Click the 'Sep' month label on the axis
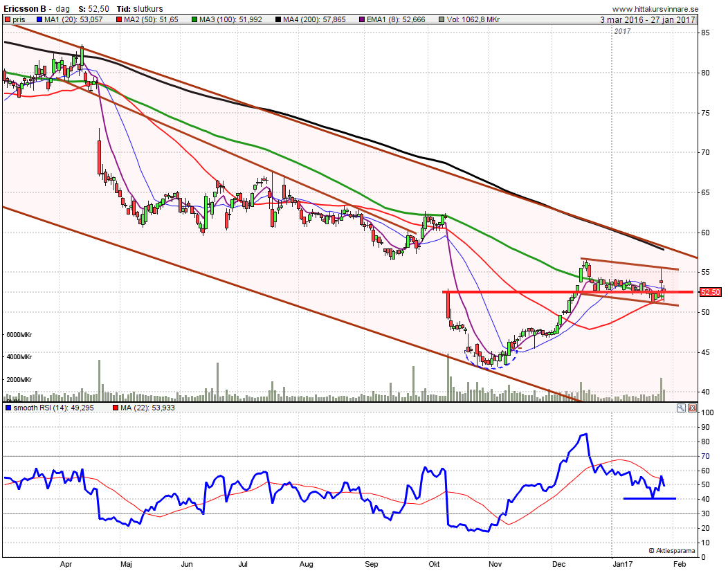Screen dimensions: 728x573 tap(372, 564)
